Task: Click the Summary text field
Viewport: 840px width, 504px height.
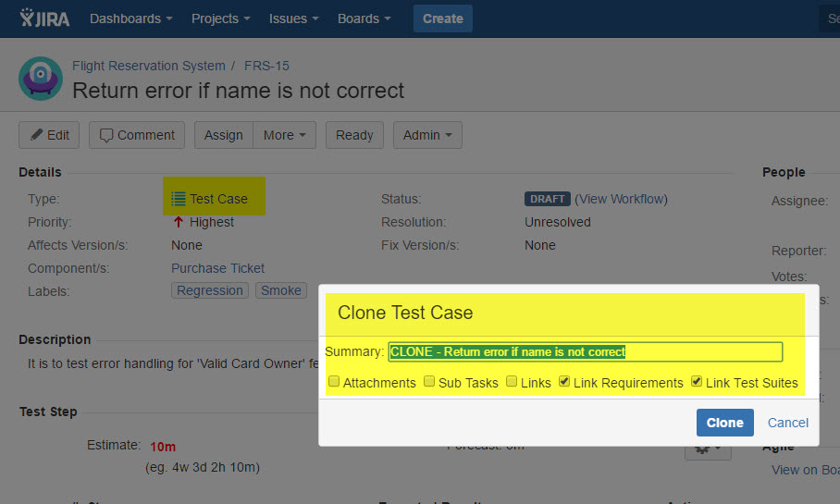Action: [585, 351]
